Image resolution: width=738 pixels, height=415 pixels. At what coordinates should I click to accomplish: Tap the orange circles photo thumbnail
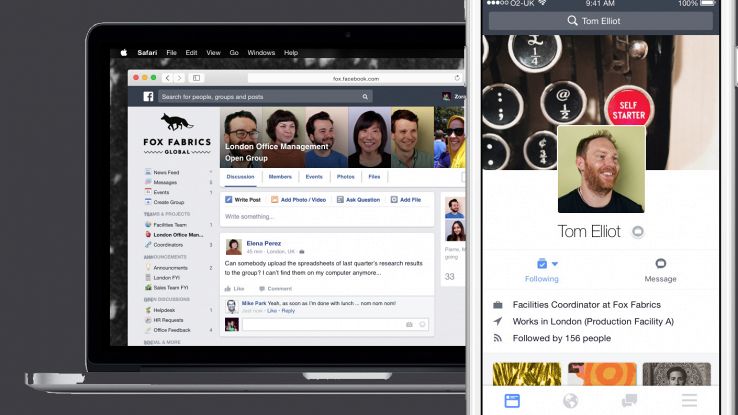click(602, 374)
